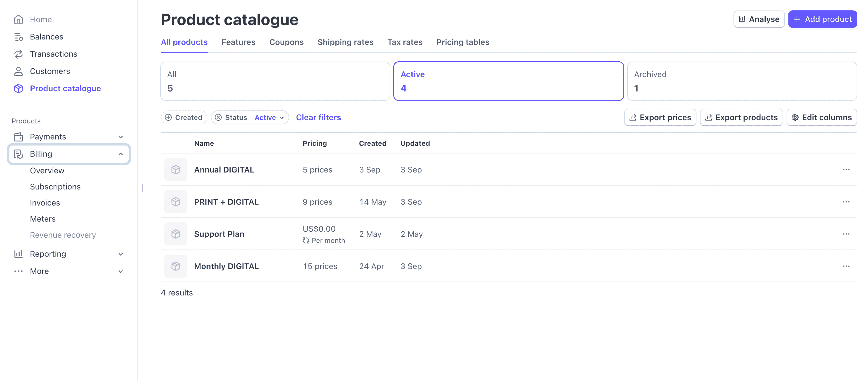Expand the More section chevron
868x381 pixels.
tap(121, 271)
